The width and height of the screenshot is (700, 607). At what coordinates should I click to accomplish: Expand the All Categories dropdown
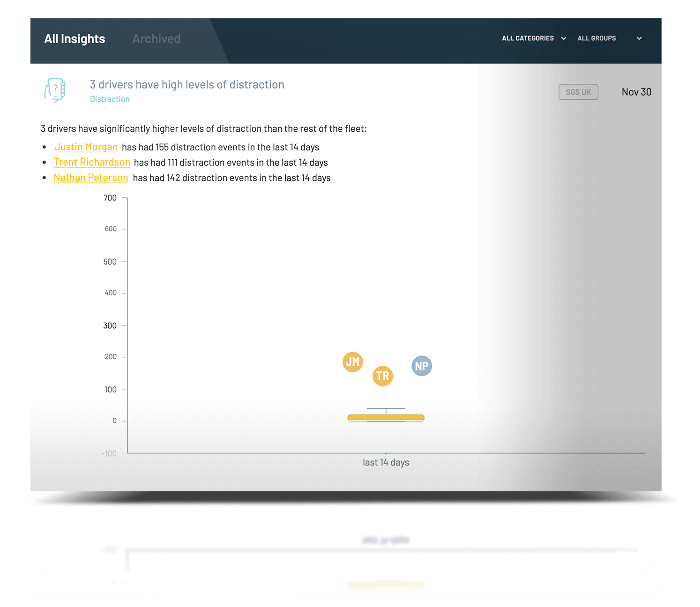click(534, 38)
